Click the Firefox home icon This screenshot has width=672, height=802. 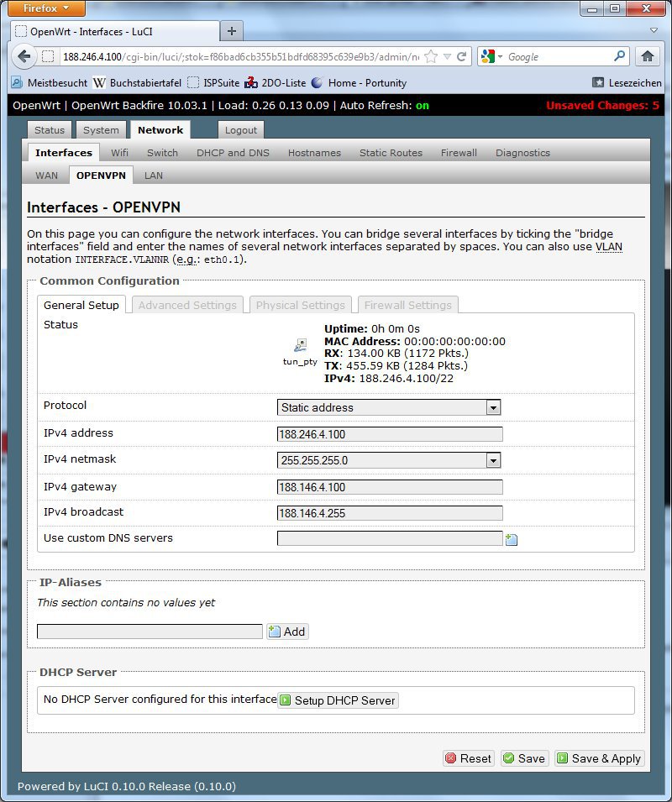(647, 56)
